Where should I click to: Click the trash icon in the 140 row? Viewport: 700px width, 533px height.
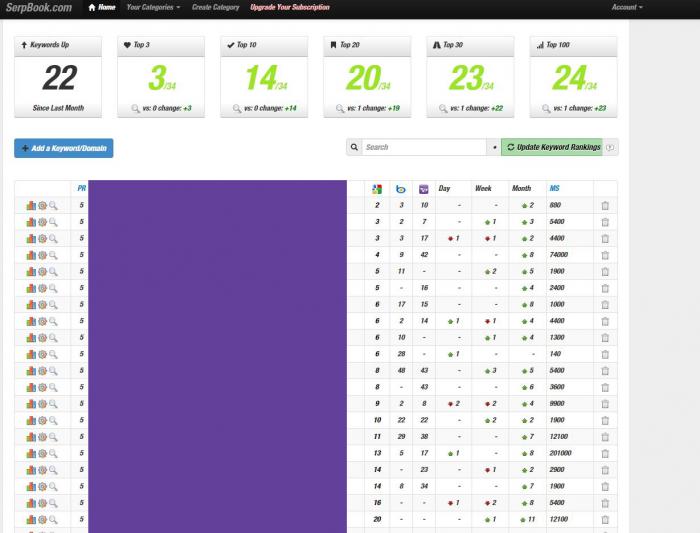(605, 354)
